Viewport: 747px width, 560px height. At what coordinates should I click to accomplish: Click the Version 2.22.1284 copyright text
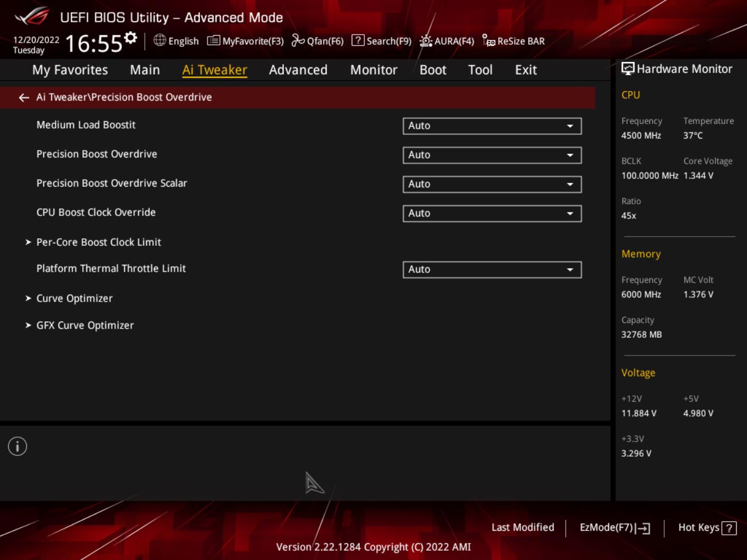click(x=373, y=547)
